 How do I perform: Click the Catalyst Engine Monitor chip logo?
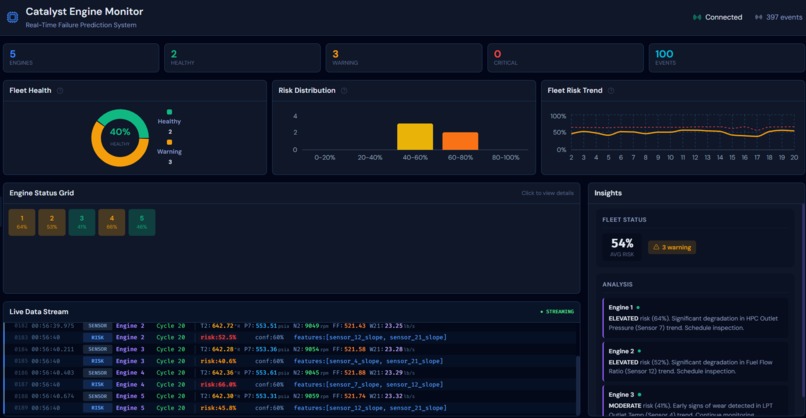tap(12, 17)
